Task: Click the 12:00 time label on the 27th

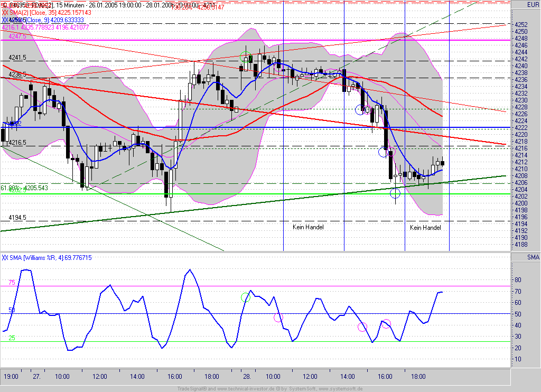Action: [100, 377]
